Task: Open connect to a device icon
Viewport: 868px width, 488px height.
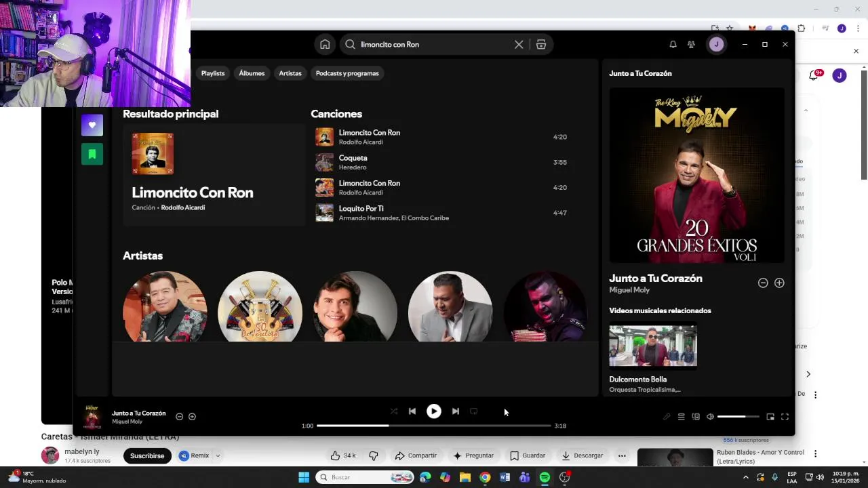Action: click(696, 417)
